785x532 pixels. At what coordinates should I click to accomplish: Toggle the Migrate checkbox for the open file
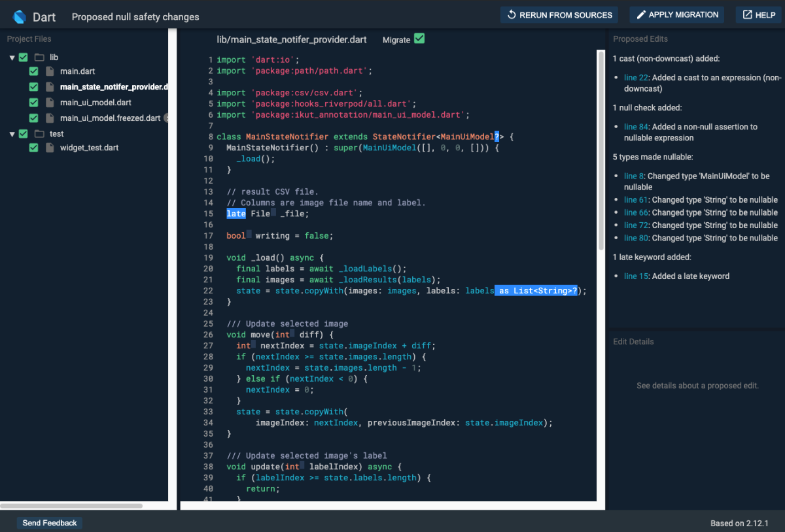click(419, 39)
